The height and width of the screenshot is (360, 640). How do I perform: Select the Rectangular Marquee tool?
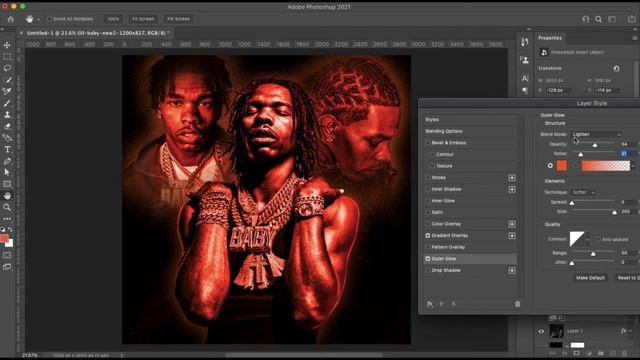click(x=7, y=57)
